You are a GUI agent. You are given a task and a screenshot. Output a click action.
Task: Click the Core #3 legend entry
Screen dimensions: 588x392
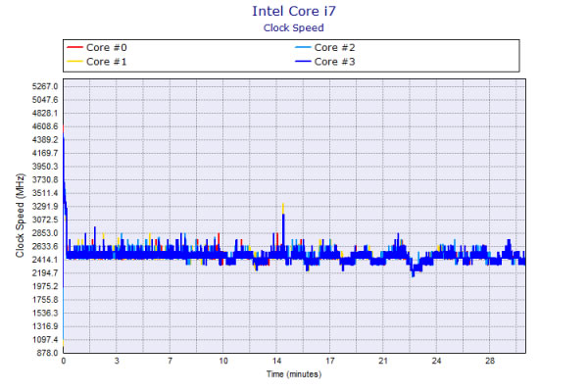pos(324,62)
